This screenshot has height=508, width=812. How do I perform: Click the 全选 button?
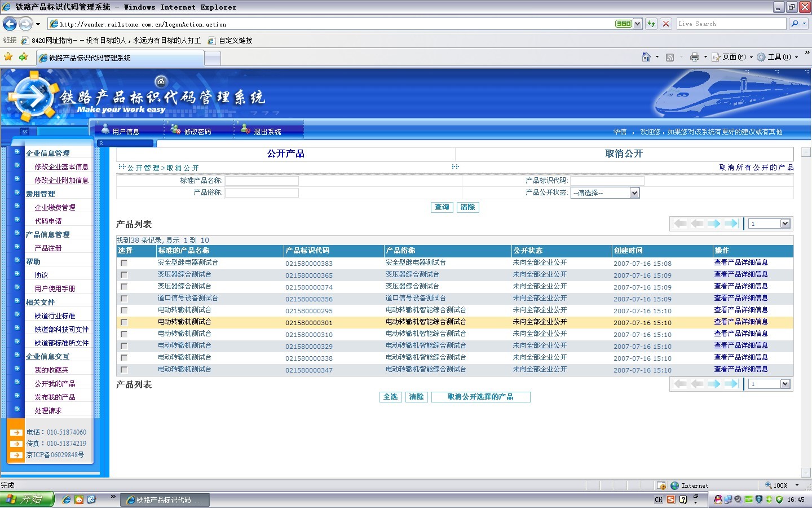coord(390,397)
